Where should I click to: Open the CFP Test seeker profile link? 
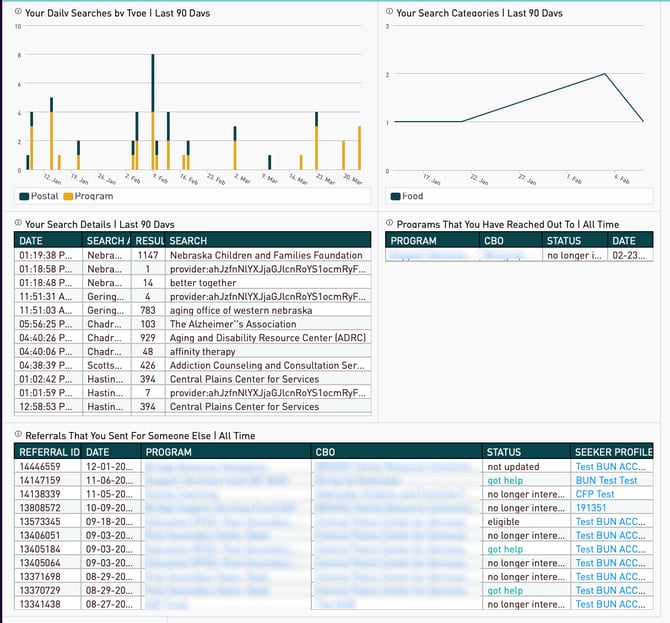click(594, 494)
